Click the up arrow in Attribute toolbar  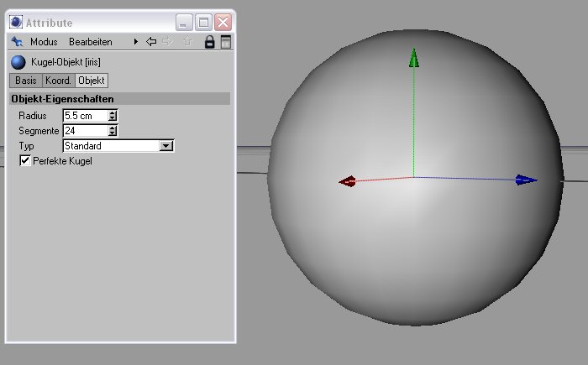pos(187,42)
